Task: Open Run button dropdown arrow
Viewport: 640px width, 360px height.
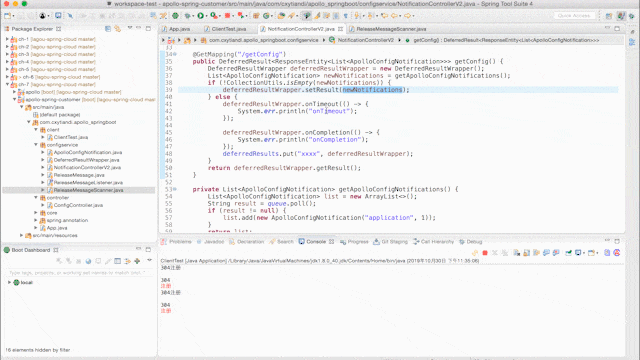Action: [x=206, y=16]
